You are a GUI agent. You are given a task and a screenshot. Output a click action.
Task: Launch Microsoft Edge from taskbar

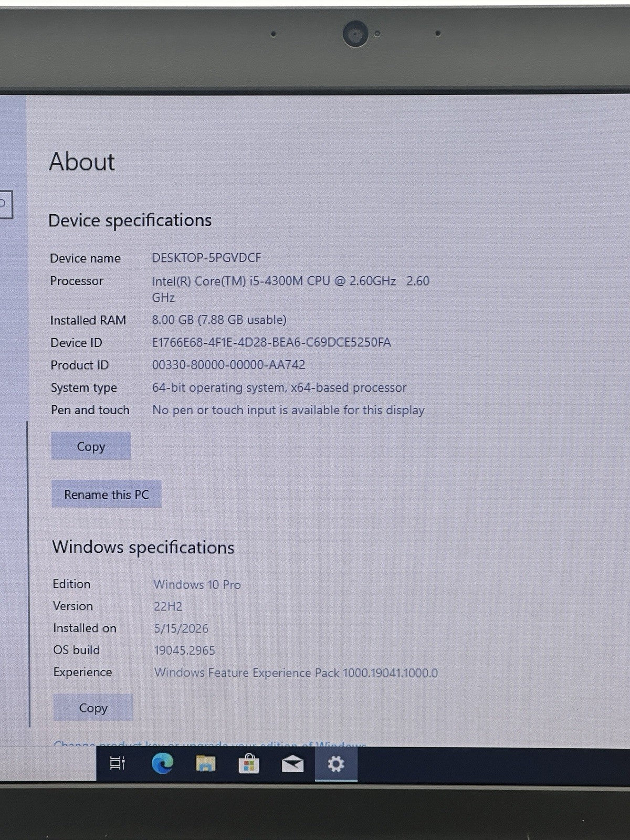(162, 763)
